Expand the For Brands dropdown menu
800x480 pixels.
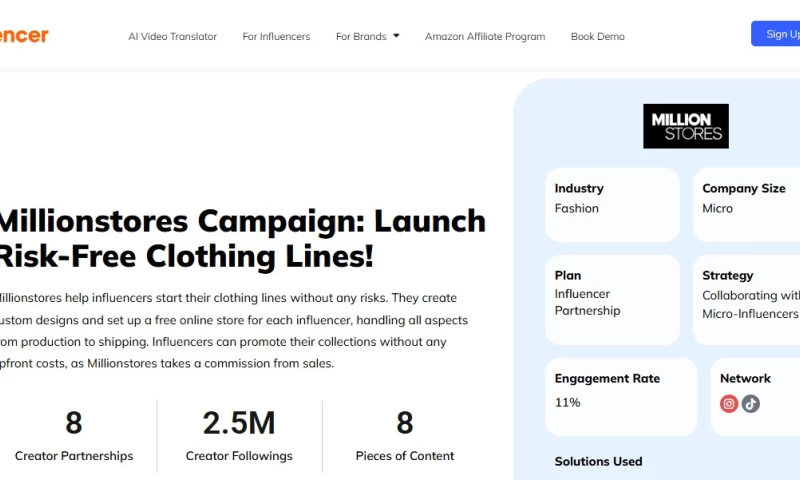[367, 36]
